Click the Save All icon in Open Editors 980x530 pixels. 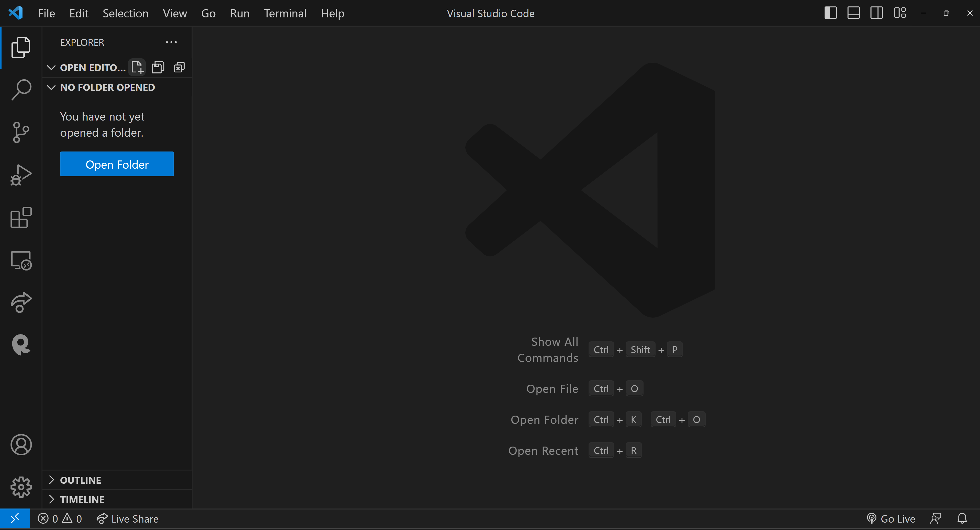158,67
